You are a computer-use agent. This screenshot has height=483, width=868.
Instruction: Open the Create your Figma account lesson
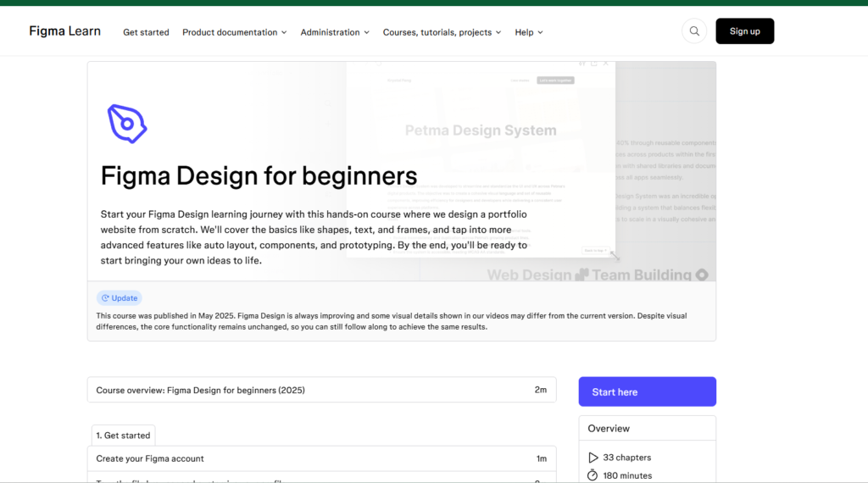321,458
